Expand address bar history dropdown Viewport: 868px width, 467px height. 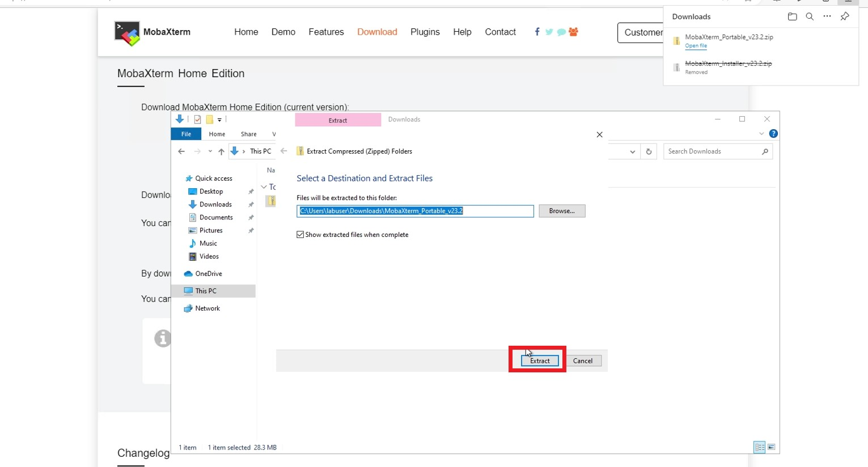pos(632,151)
